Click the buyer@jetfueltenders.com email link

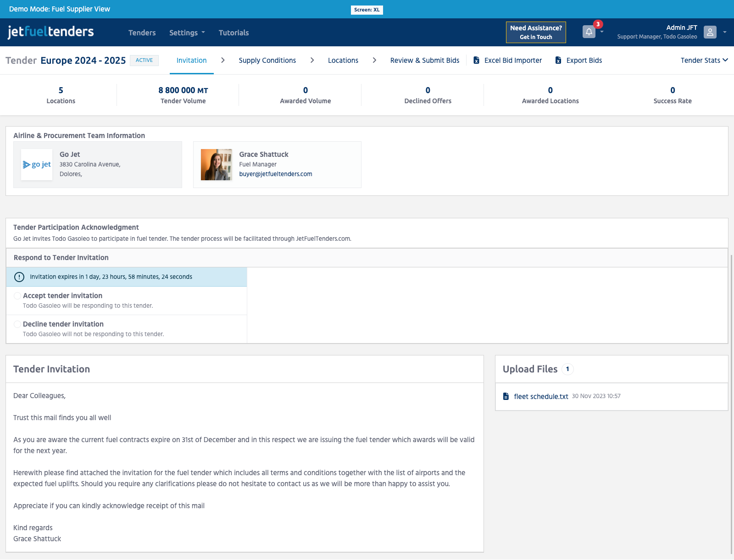coord(275,174)
